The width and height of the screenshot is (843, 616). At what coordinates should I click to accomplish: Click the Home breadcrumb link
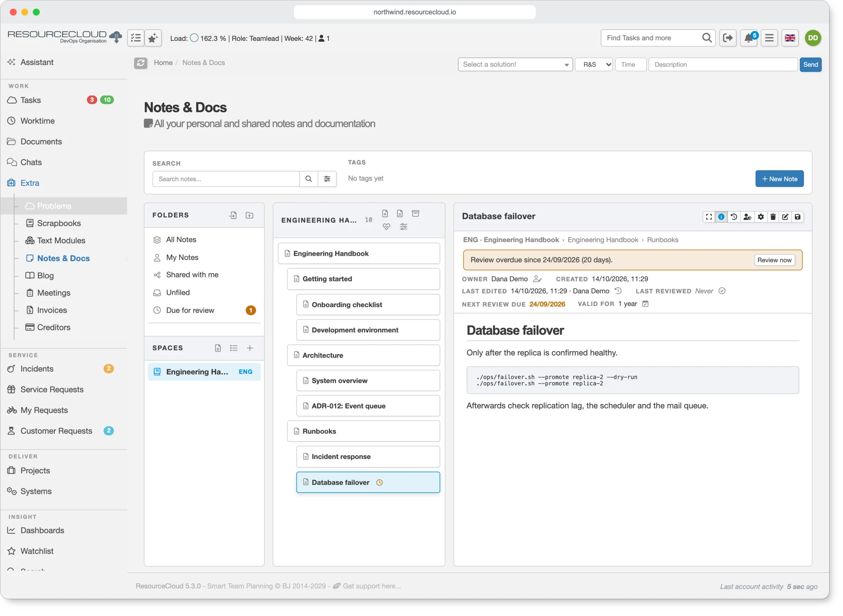(x=163, y=62)
